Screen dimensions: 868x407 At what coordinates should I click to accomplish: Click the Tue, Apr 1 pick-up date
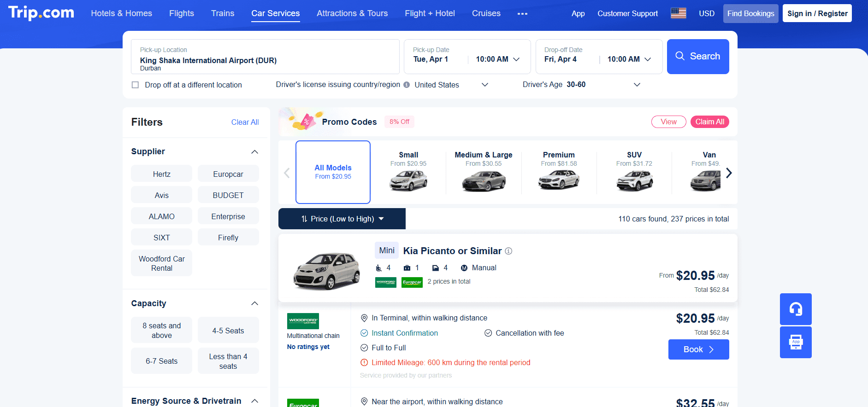(x=431, y=59)
